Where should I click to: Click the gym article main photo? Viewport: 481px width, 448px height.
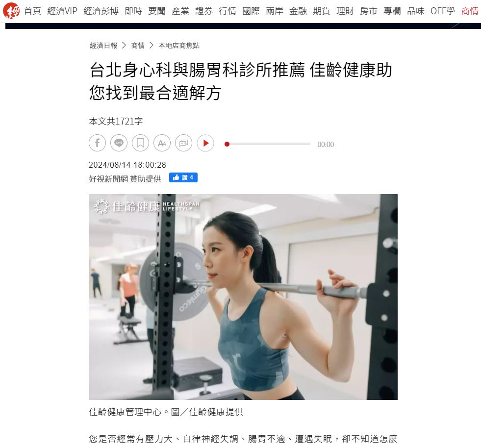click(243, 297)
